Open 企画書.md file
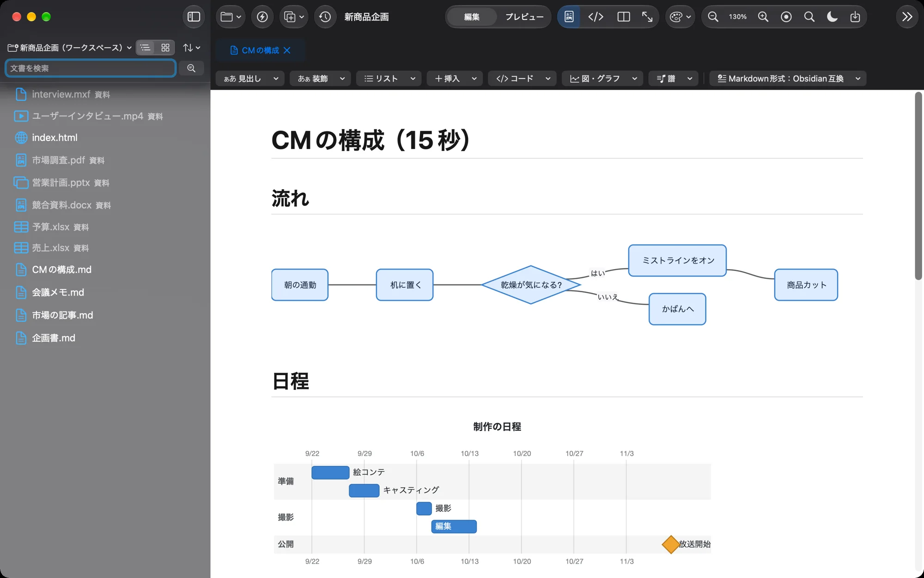Screen dimensions: 924x578 (54, 338)
